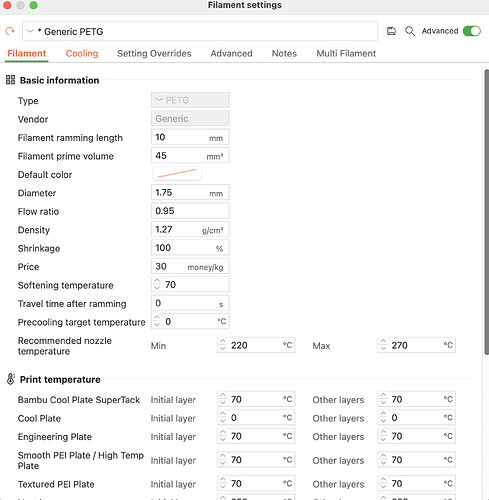
Task: Open the Generic PETG preset dropdown
Action: tap(200, 31)
